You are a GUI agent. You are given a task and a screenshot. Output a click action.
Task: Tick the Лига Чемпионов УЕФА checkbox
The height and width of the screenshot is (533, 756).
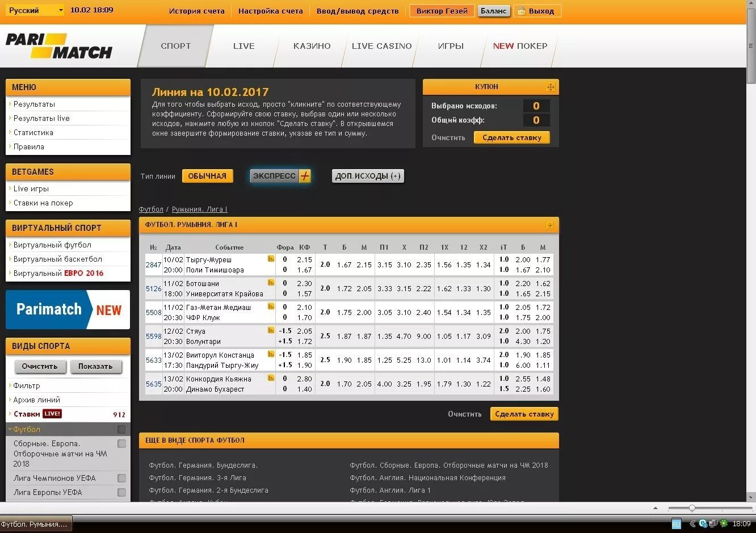tap(121, 478)
